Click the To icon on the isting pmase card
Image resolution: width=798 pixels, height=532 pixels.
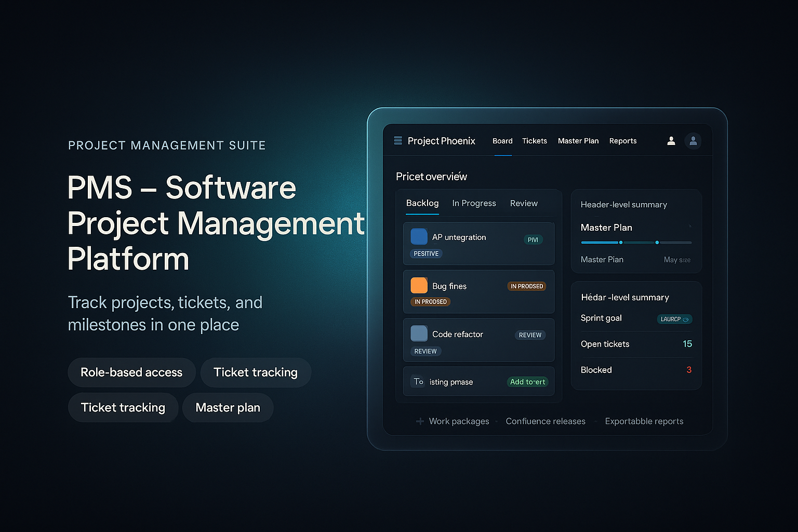pyautogui.click(x=419, y=381)
